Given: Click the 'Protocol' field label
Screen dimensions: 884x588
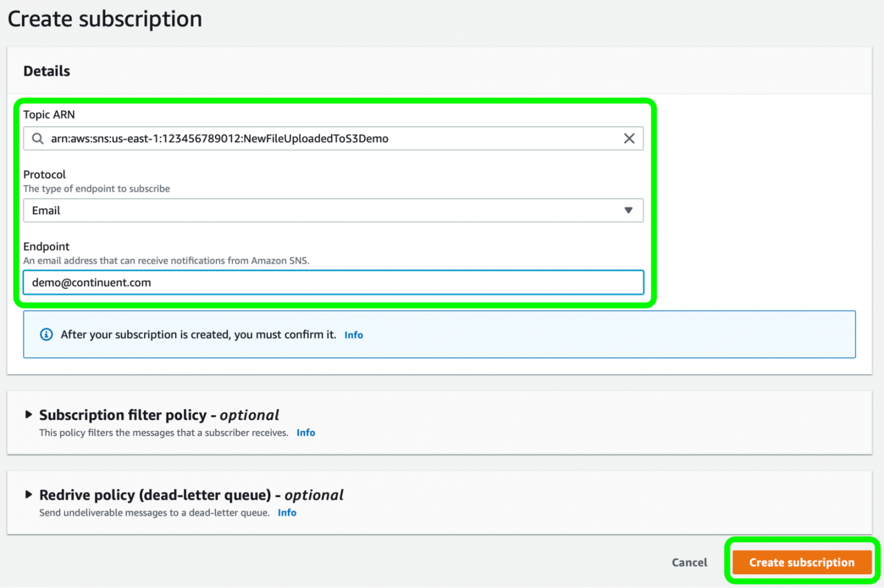Looking at the screenshot, I should (44, 174).
